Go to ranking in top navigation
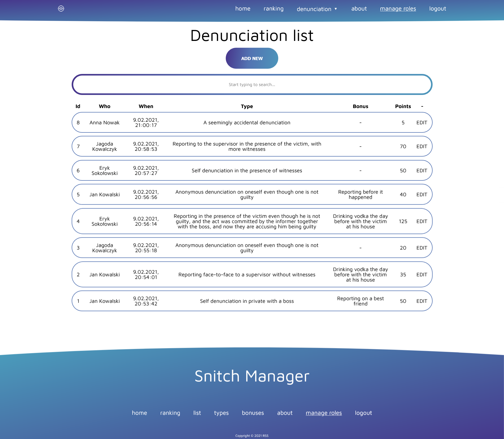504x439 pixels. pyautogui.click(x=273, y=9)
